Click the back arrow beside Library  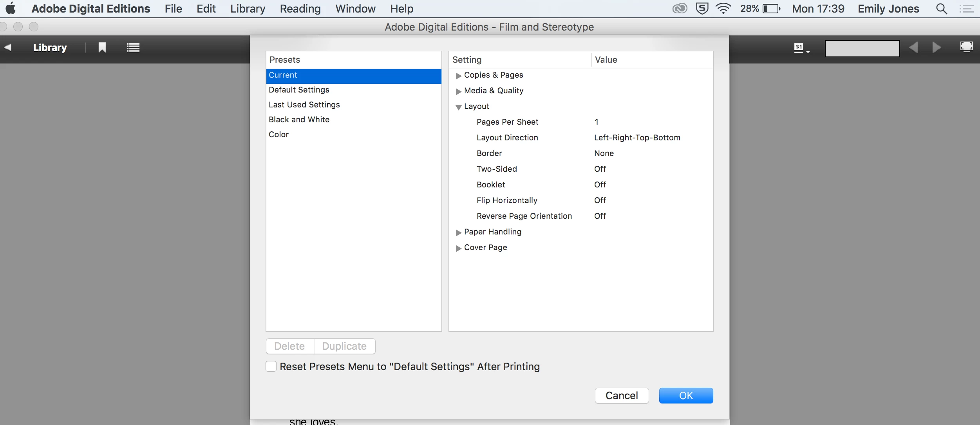[7, 47]
